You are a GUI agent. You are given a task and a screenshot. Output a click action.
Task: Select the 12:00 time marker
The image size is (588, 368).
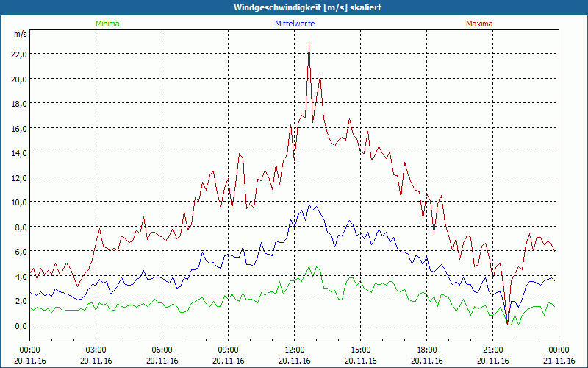294,350
